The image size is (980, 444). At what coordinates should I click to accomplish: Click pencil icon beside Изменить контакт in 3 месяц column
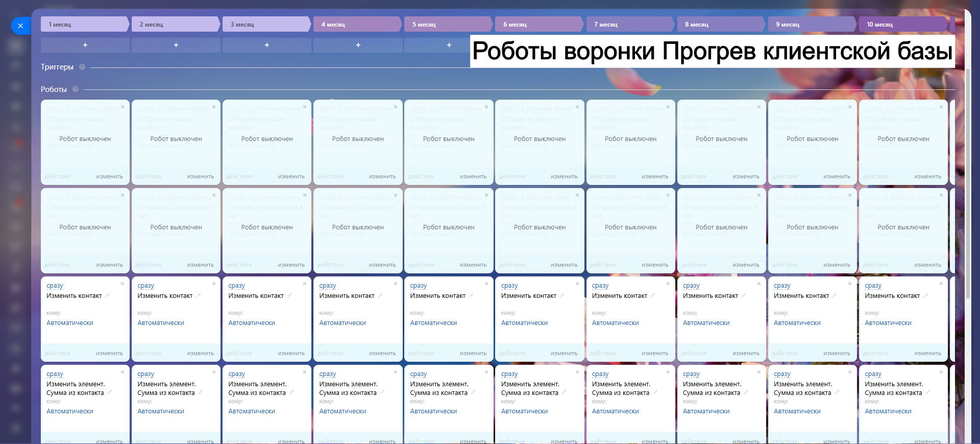tap(289, 296)
